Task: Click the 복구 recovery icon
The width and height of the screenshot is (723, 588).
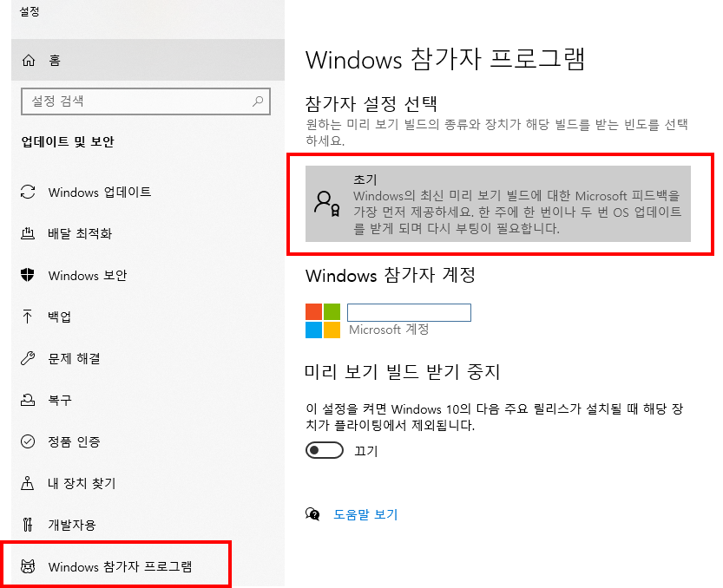Action: pyautogui.click(x=28, y=400)
